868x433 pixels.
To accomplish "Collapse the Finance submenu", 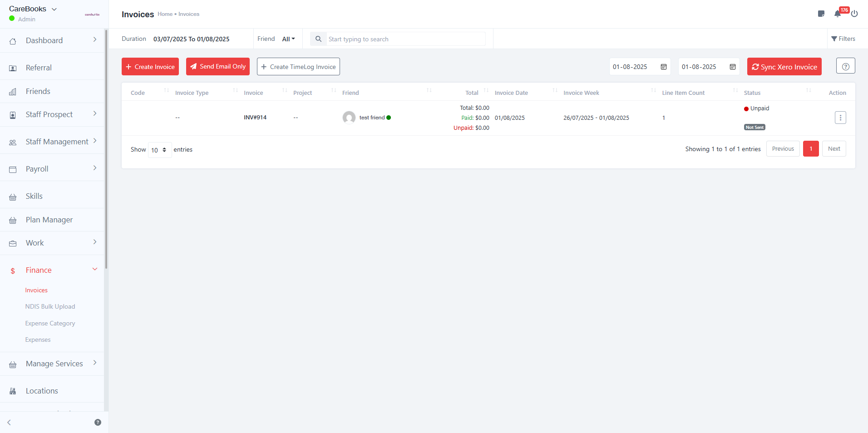I will click(95, 269).
